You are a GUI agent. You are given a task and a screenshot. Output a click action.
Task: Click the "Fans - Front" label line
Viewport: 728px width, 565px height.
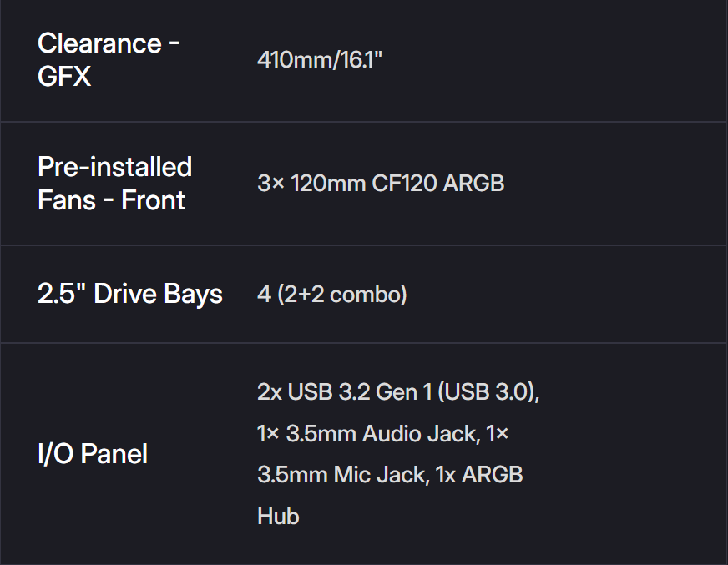111,200
